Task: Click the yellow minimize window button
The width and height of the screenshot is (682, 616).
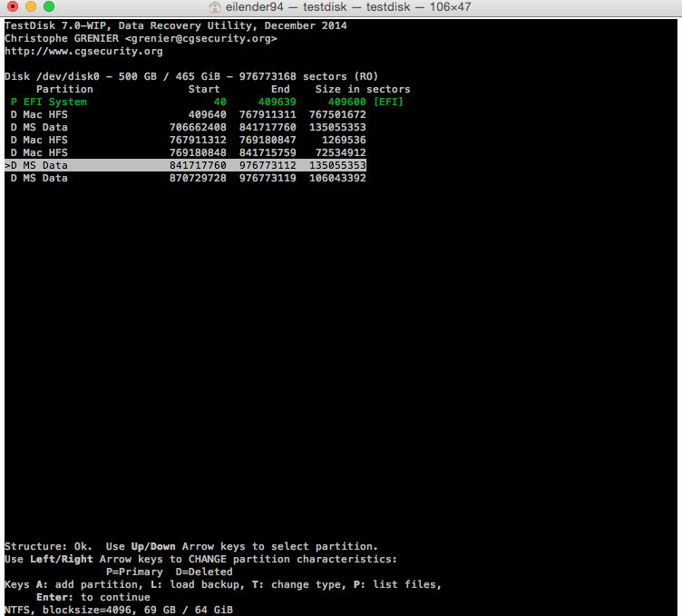Action: coord(31,6)
